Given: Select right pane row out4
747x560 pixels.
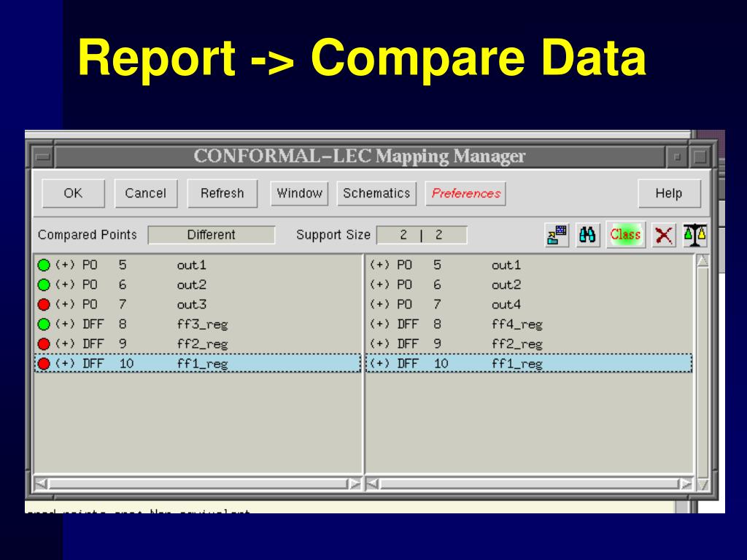Looking at the screenshot, I should click(x=530, y=304).
